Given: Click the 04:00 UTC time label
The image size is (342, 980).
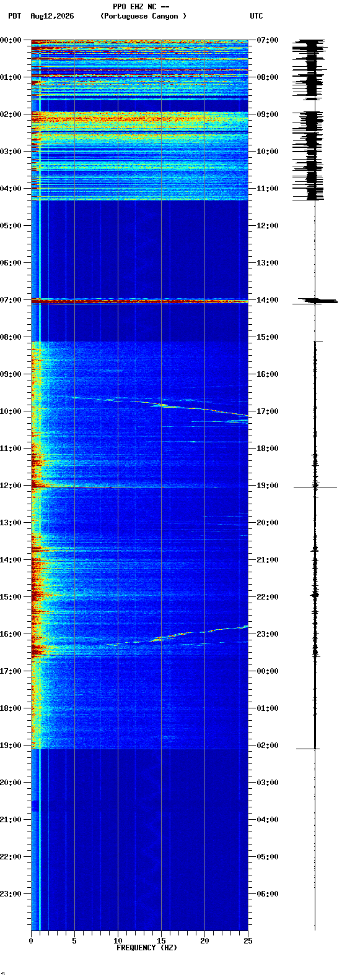Looking at the screenshot, I should (x=268, y=820).
